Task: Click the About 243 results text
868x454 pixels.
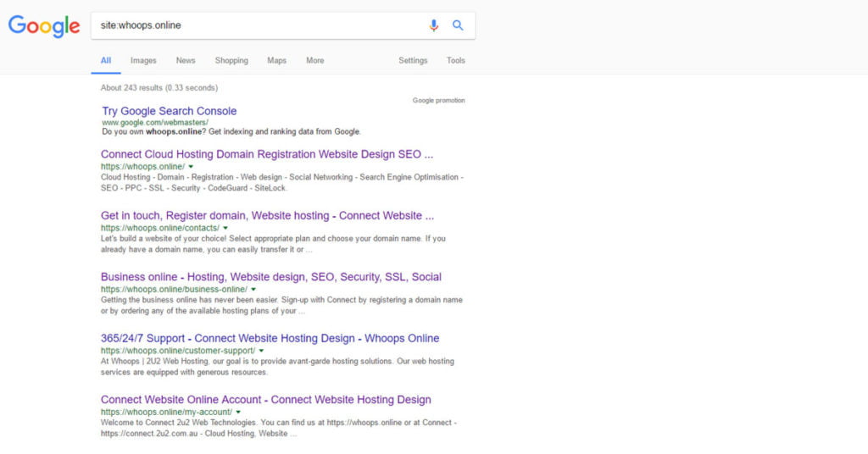Action: pyautogui.click(x=159, y=88)
